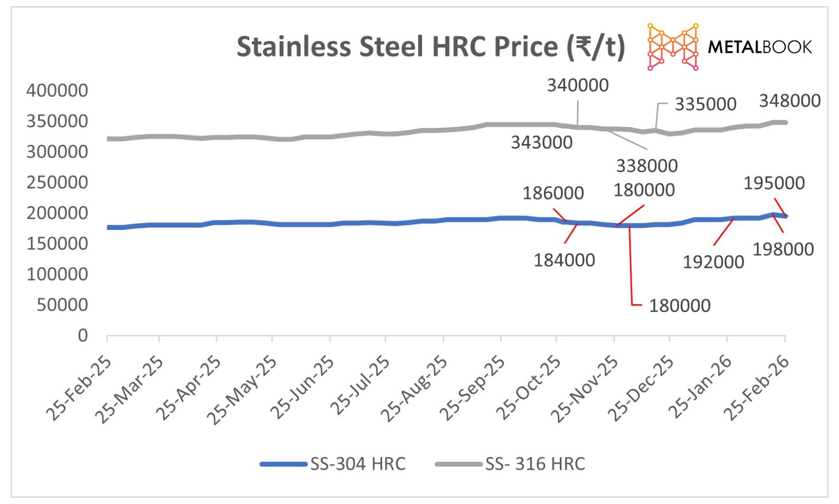Click the METALBOOK brand name text
839x504 pixels.
click(x=759, y=47)
